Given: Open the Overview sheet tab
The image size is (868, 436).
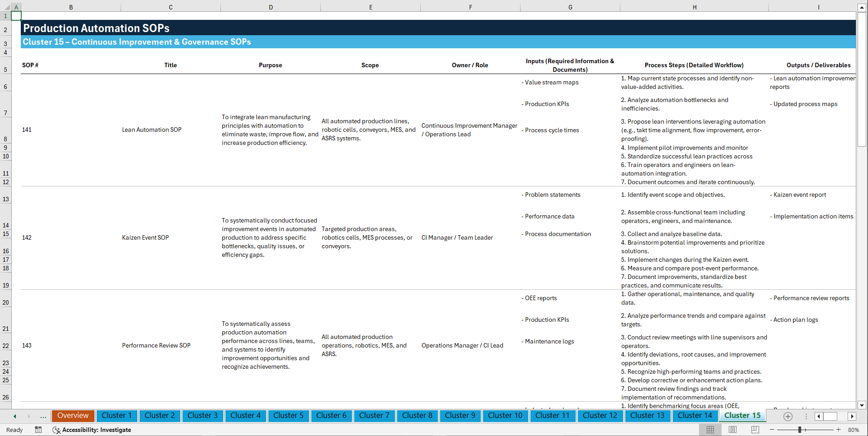Looking at the screenshot, I should click(73, 416).
